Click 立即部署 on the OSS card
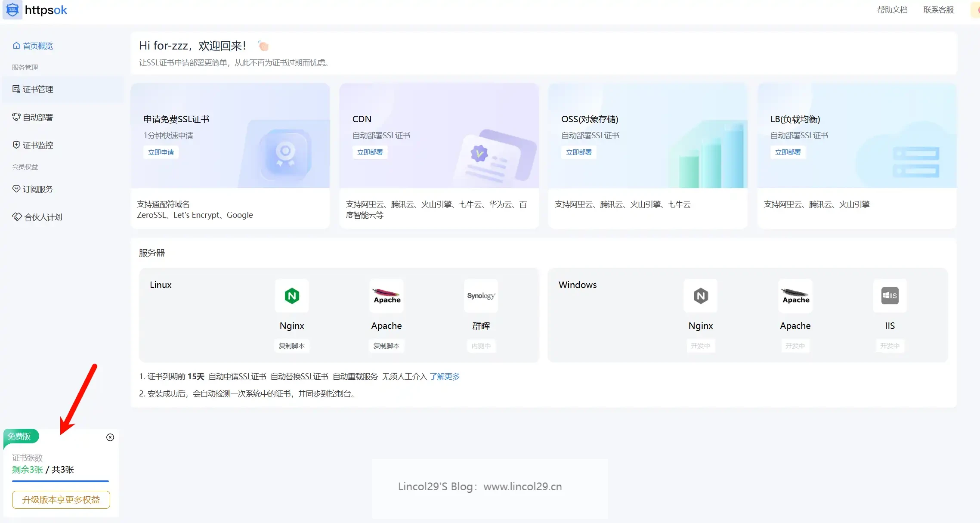 579,152
